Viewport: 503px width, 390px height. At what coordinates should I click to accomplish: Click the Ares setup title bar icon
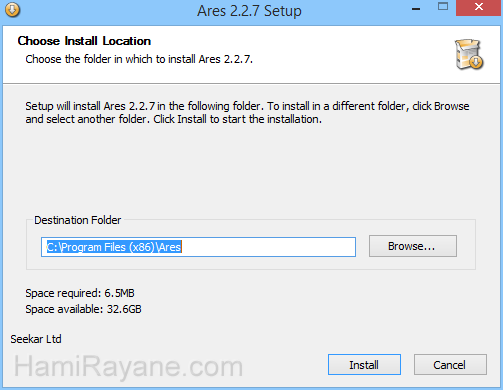(13, 10)
